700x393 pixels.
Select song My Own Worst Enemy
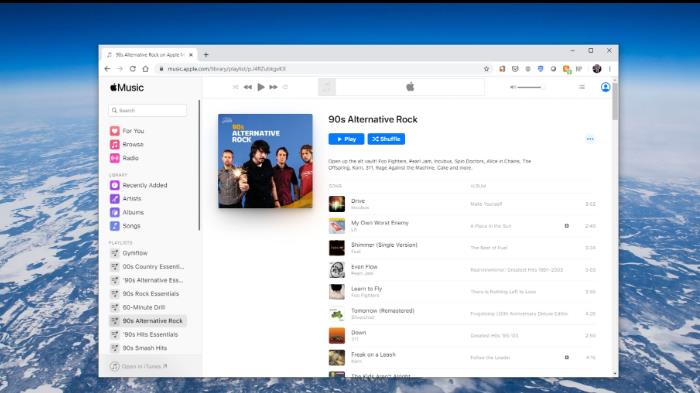(x=379, y=223)
